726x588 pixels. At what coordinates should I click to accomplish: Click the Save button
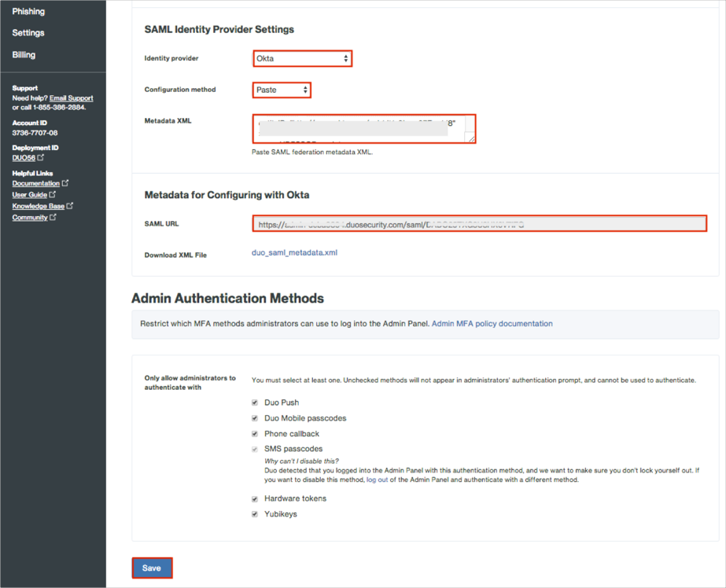[152, 568]
